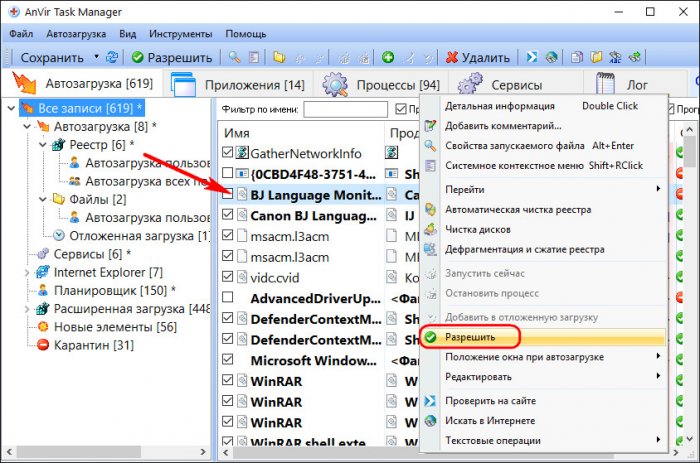Open Новые элементы [56] tree node
Viewport: 700px width, 463px height.
tap(115, 327)
